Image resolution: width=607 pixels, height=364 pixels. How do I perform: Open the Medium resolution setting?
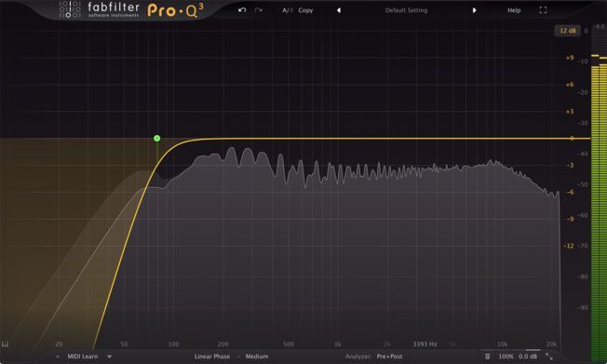click(x=257, y=357)
